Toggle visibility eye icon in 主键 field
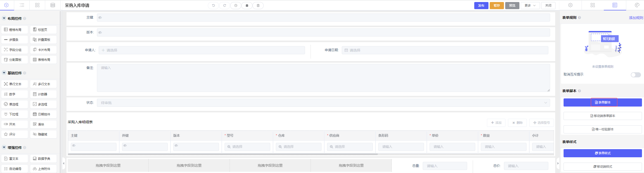 point(100,18)
